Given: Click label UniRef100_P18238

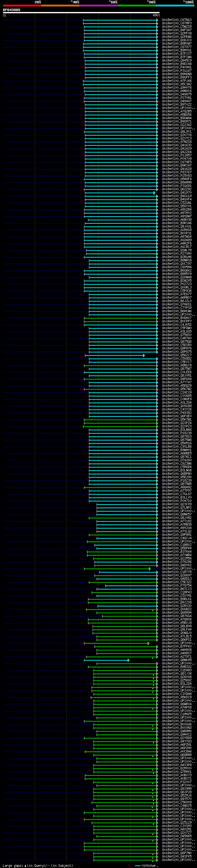Looking at the screenshot, I should [x=177, y=433].
